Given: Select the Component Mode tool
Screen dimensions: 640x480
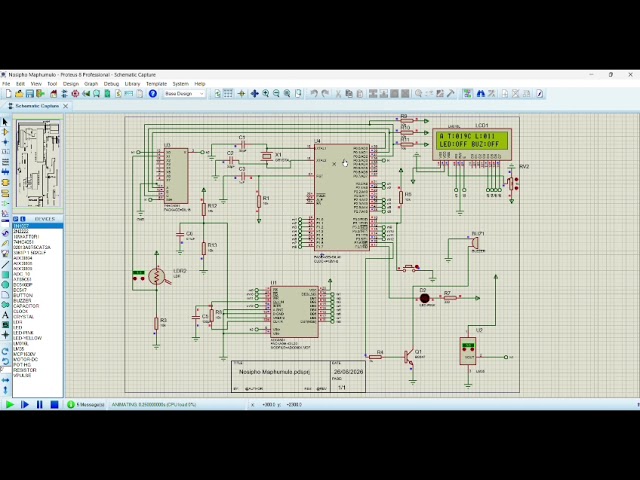Looking at the screenshot, I should [x=5, y=132].
